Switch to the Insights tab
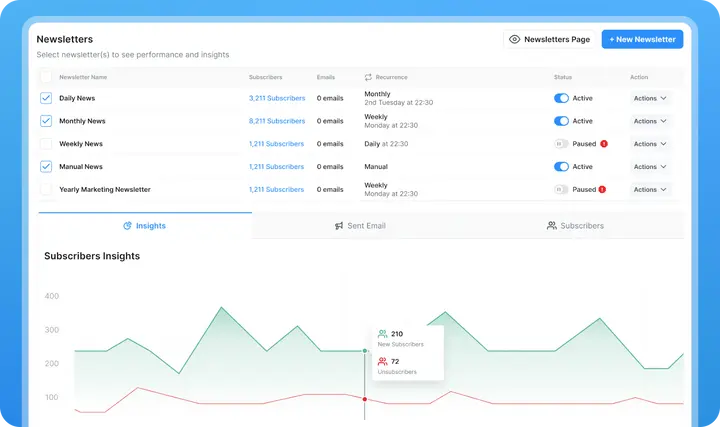720x427 pixels. click(x=145, y=225)
